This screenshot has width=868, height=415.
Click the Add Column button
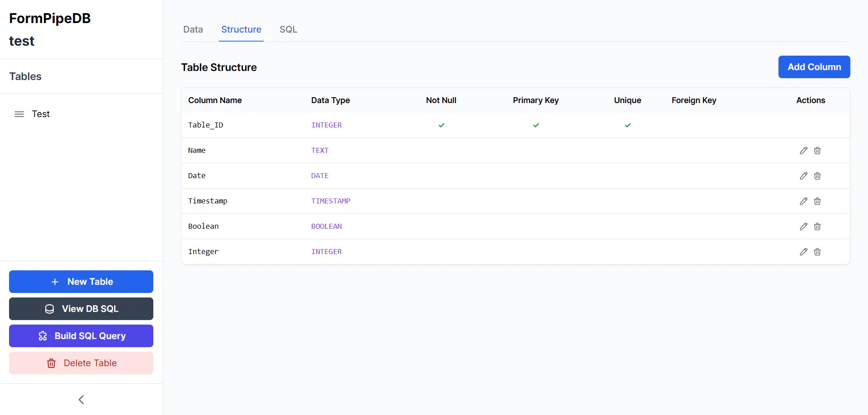click(x=814, y=67)
